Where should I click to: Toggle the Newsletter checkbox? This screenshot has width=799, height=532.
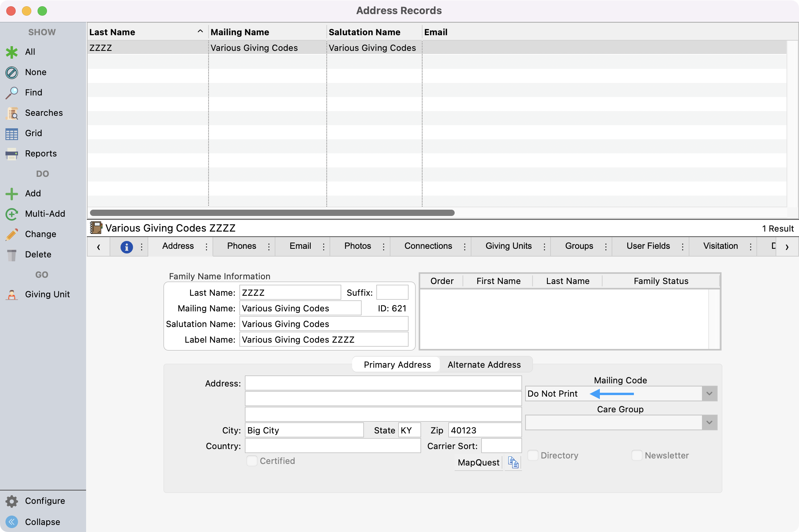pyautogui.click(x=637, y=455)
